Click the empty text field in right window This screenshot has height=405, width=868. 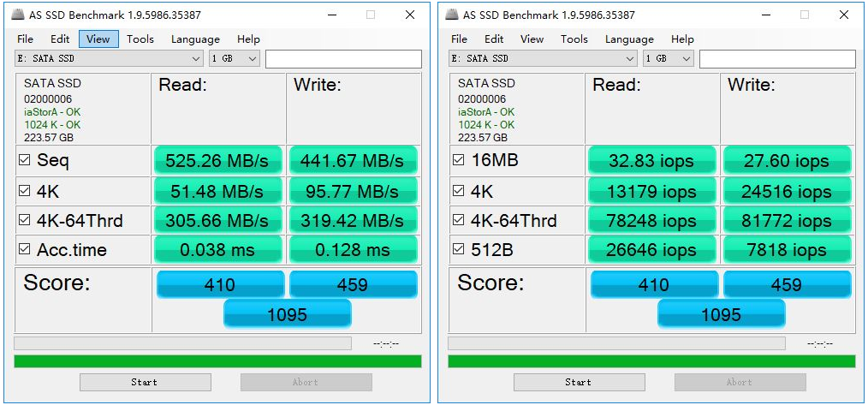[777, 59]
